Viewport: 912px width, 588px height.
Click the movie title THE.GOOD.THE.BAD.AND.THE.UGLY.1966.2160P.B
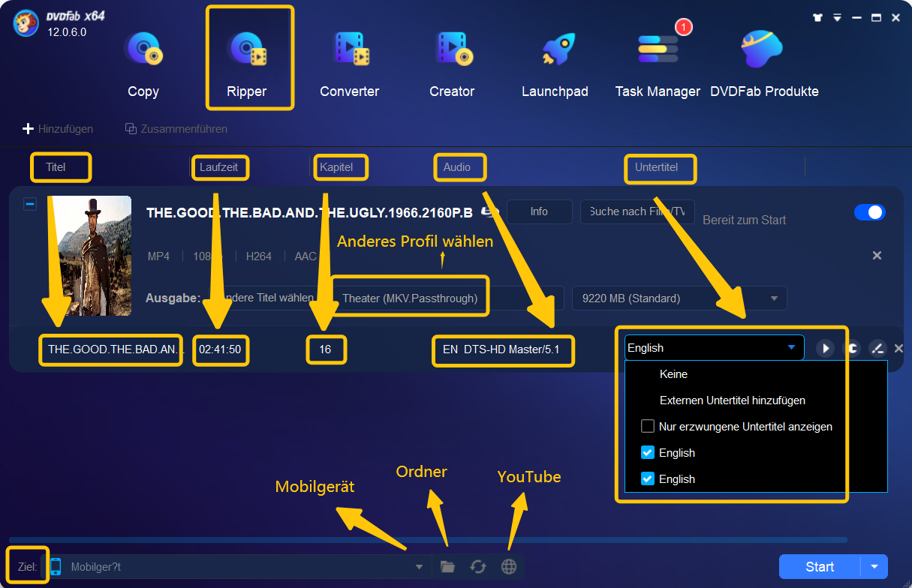309,212
